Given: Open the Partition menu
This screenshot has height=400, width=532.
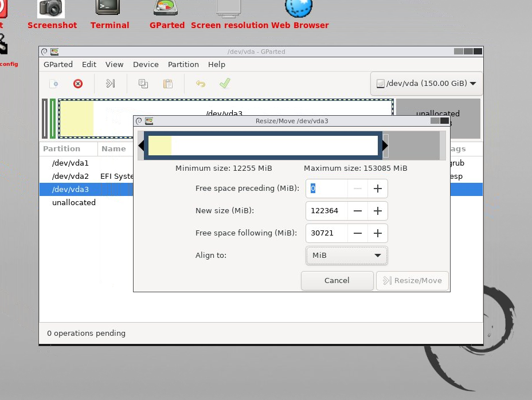Looking at the screenshot, I should [x=183, y=65].
